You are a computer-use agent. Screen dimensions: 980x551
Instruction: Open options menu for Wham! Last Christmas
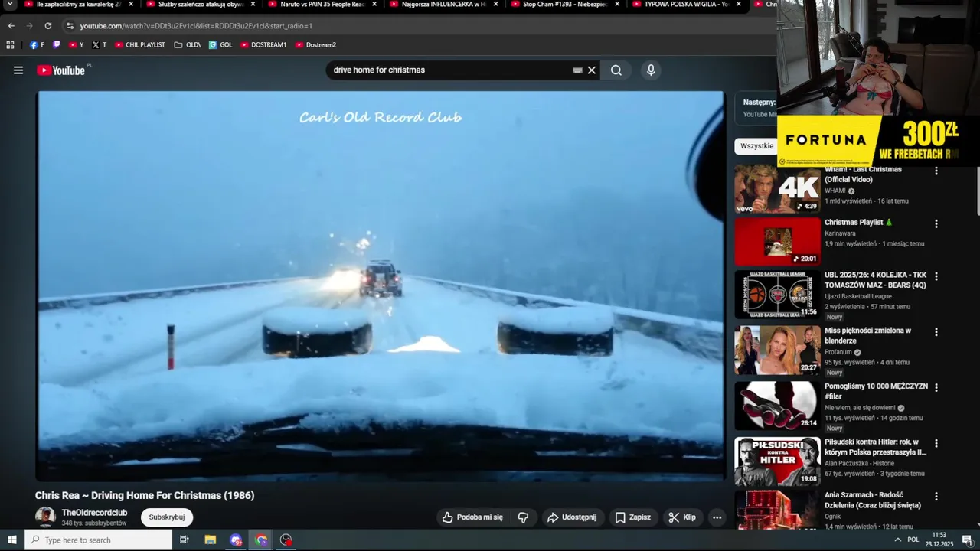(936, 171)
